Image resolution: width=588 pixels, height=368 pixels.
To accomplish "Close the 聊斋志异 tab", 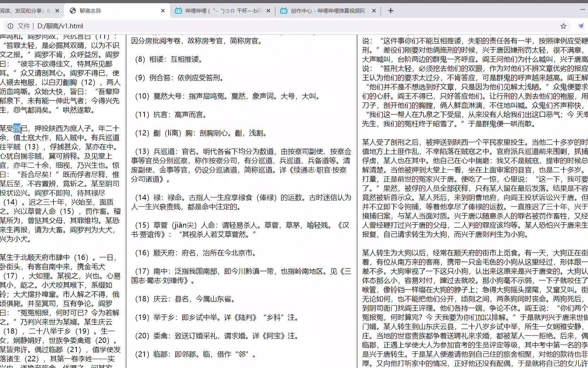I will tap(163, 11).
